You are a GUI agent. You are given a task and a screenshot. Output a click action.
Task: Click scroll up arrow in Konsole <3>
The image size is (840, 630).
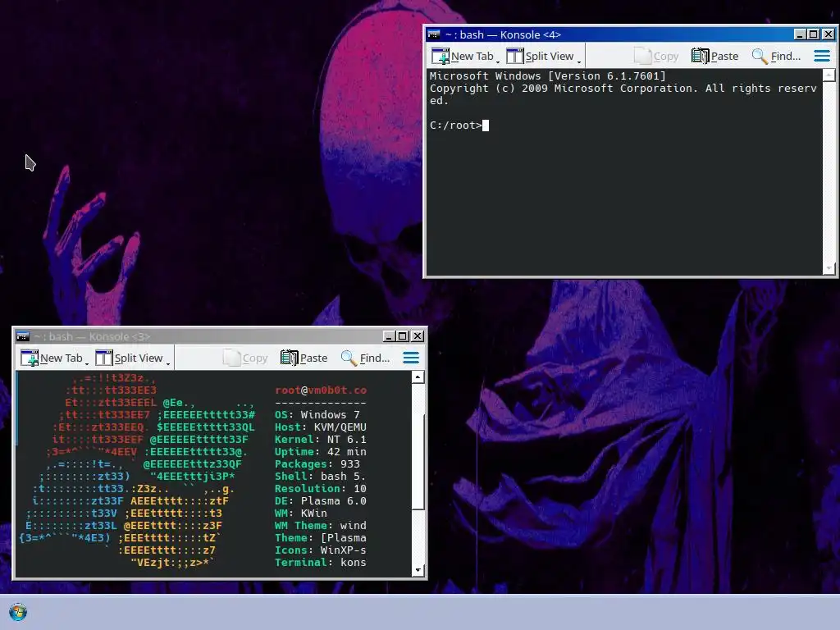tap(418, 377)
